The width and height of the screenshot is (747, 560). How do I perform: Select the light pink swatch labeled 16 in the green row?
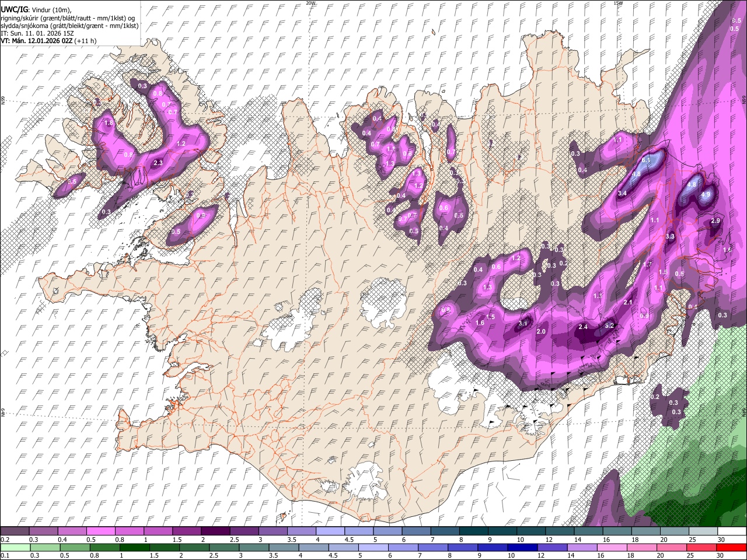coord(612,547)
